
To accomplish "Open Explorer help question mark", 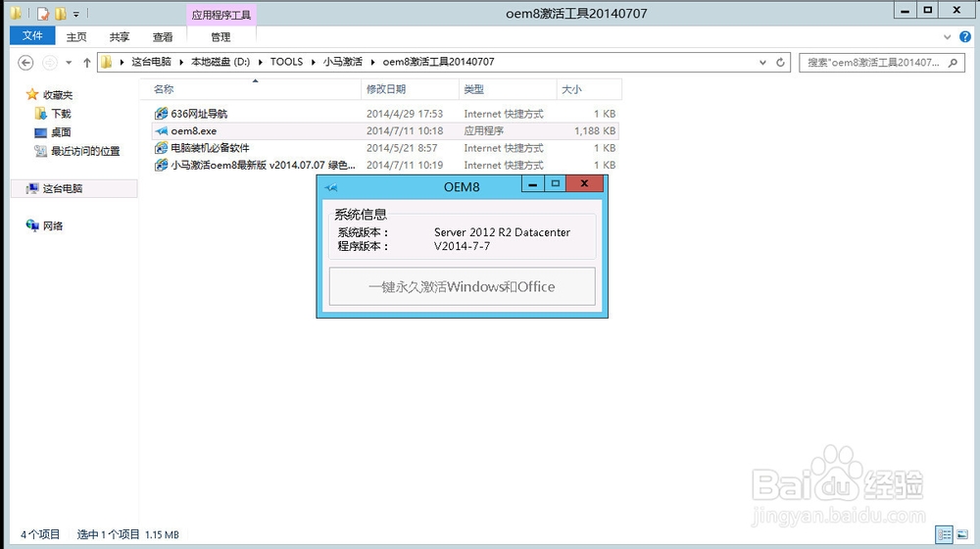I will coord(965,37).
